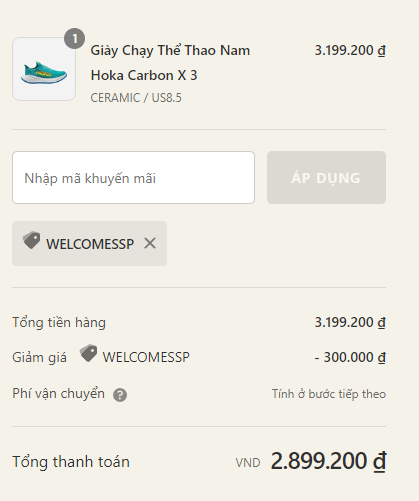Image resolution: width=419 pixels, height=501 pixels.
Task: Click the tag icon in the WELCOMESSP chip
Action: [31, 240]
